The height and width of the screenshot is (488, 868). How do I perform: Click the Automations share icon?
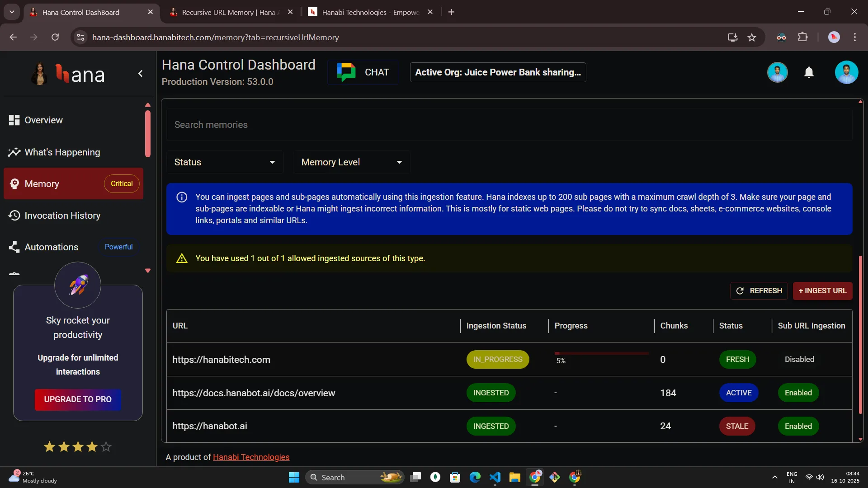[x=14, y=247]
